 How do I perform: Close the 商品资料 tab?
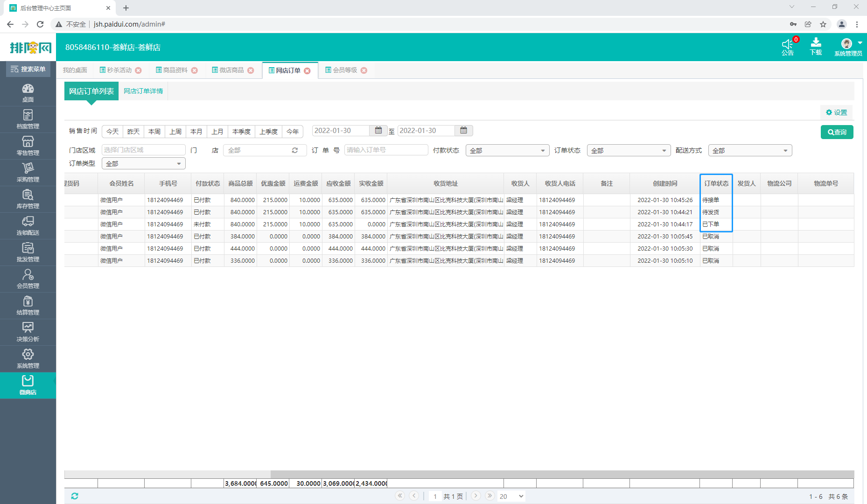point(195,70)
